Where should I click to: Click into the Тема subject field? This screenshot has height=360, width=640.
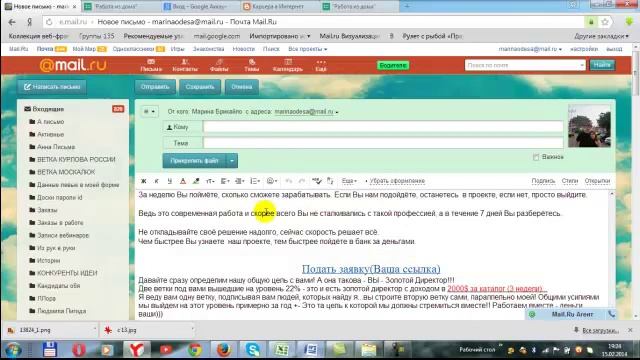[383, 143]
